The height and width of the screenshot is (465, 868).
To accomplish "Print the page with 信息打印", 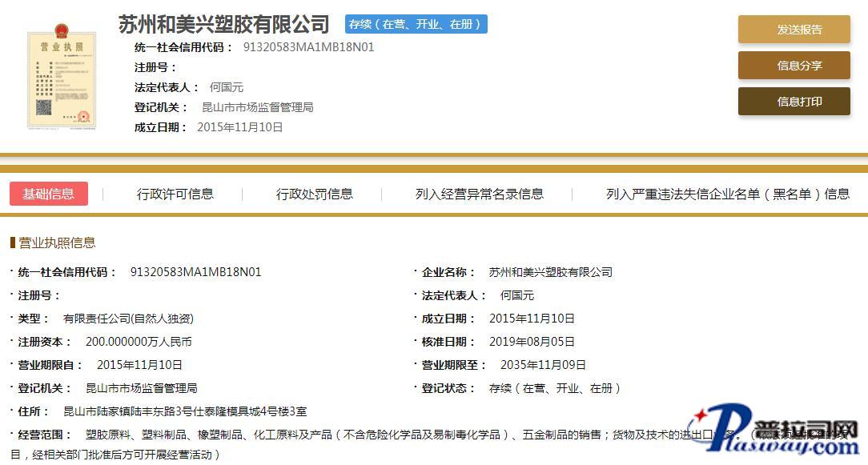I will 794,102.
